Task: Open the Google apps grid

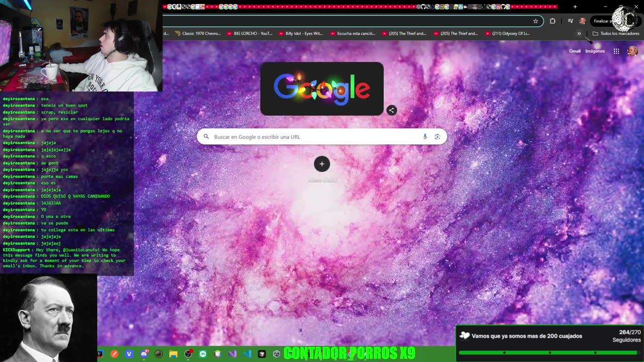Action: [x=616, y=51]
